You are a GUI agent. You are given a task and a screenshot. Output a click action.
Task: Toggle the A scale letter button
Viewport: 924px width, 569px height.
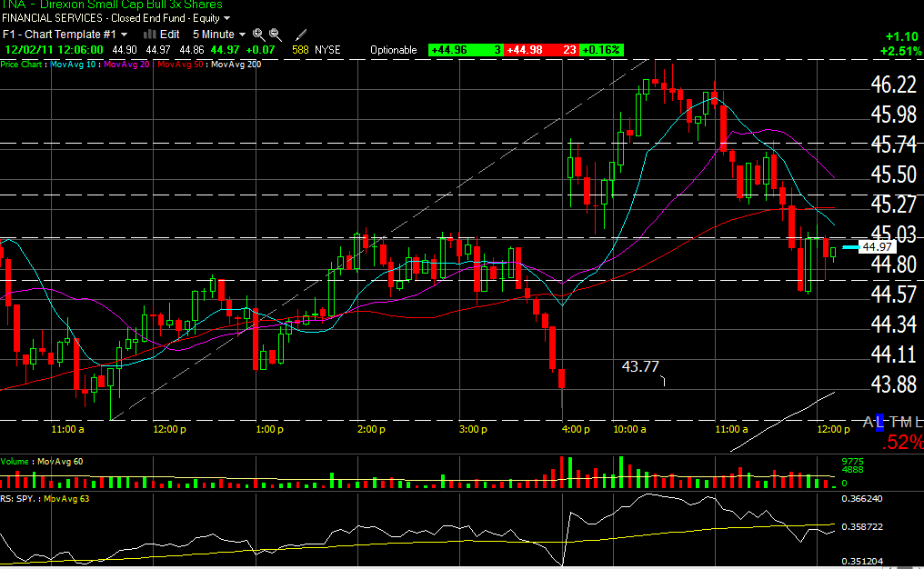point(868,423)
